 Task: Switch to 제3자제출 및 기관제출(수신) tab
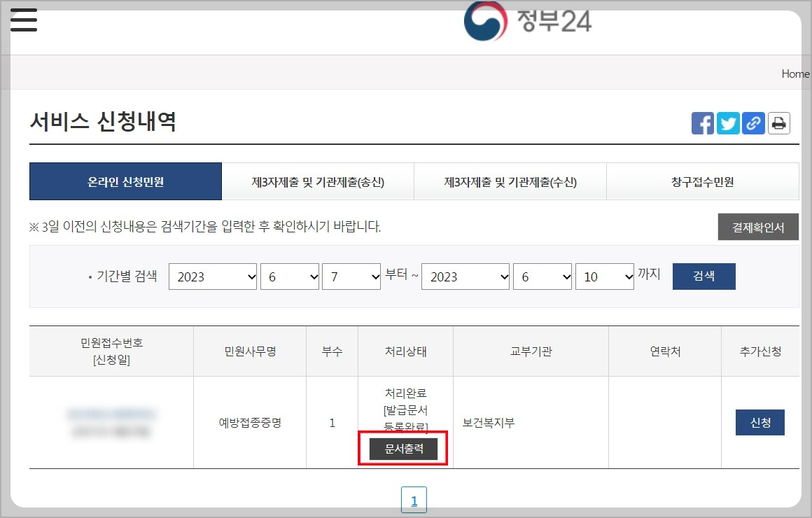(510, 181)
